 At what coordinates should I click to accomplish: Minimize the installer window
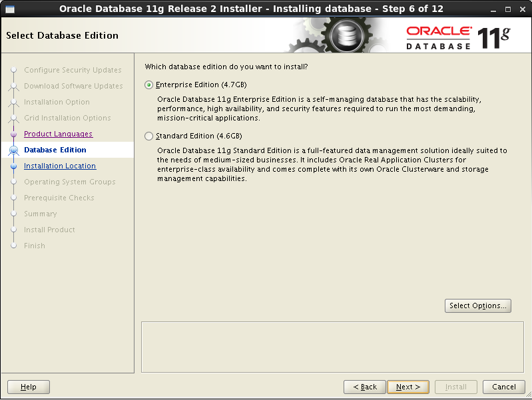[493, 9]
